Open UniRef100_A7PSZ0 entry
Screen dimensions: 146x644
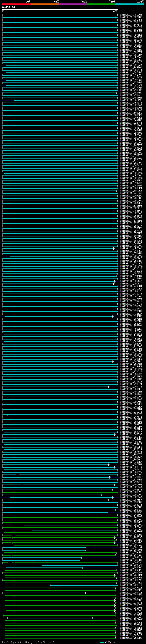click(x=131, y=85)
